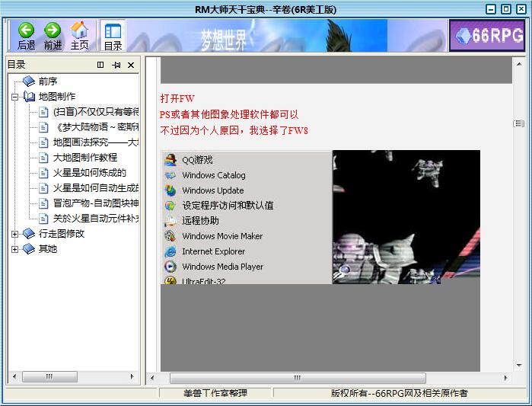
Task: Click the 远程协助 entry in the image
Action: click(200, 221)
